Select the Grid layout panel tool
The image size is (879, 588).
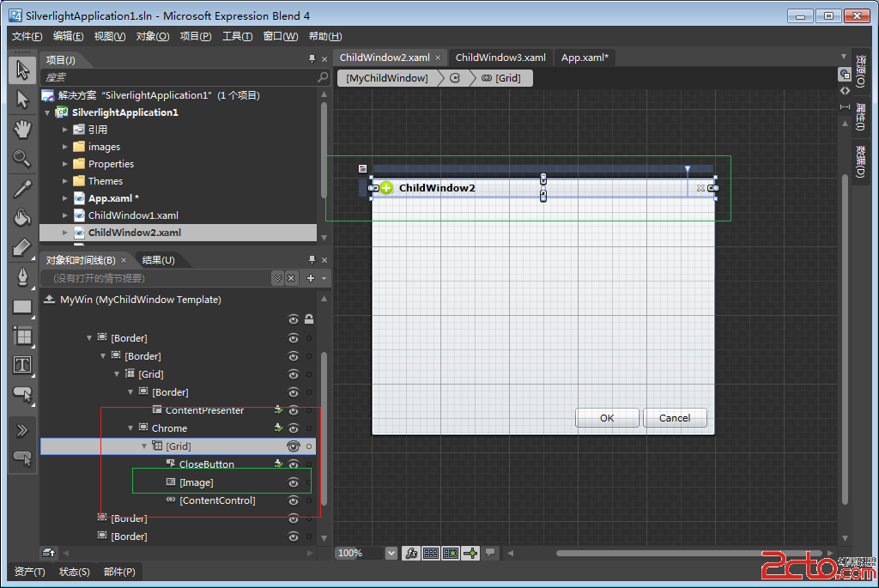point(22,336)
